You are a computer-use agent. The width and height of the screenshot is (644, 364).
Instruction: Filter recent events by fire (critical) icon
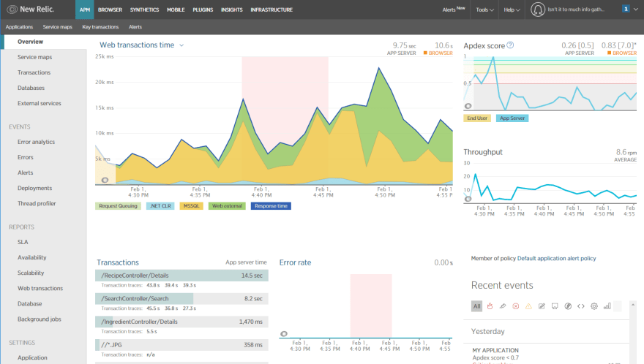pyautogui.click(x=490, y=306)
